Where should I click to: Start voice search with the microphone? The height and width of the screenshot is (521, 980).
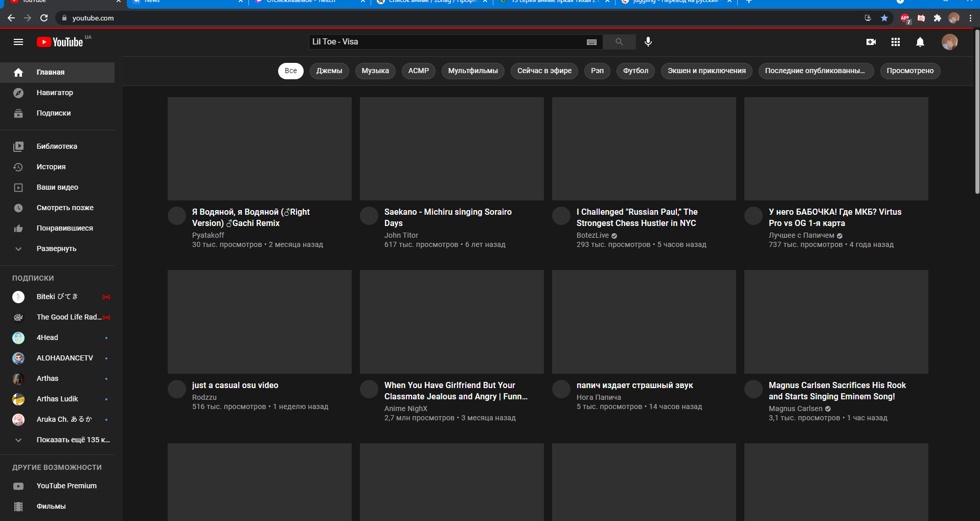[x=648, y=42]
